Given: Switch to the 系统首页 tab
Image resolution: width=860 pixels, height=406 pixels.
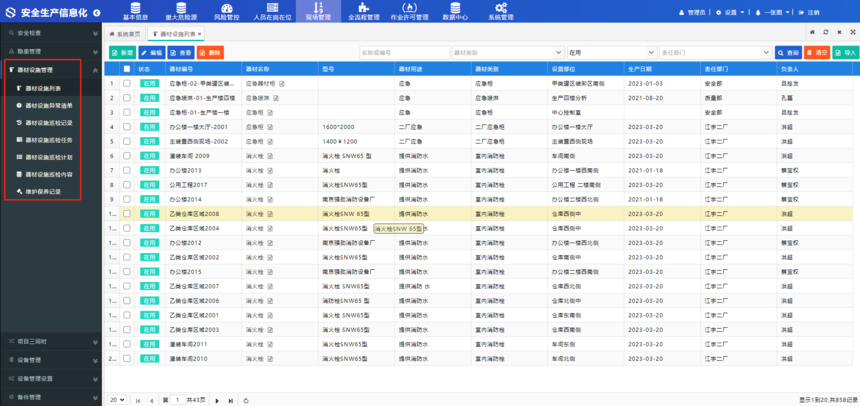Looking at the screenshot, I should [x=126, y=34].
